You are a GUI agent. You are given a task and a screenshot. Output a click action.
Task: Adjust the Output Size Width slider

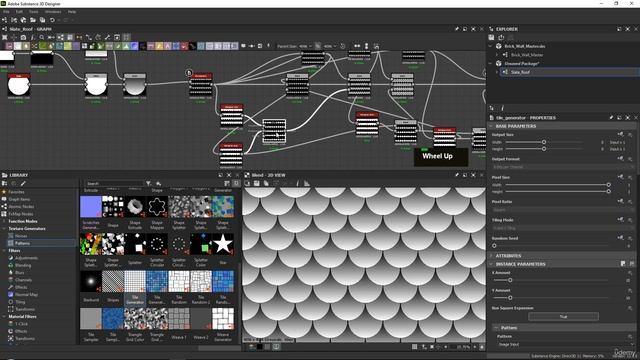tap(544, 142)
